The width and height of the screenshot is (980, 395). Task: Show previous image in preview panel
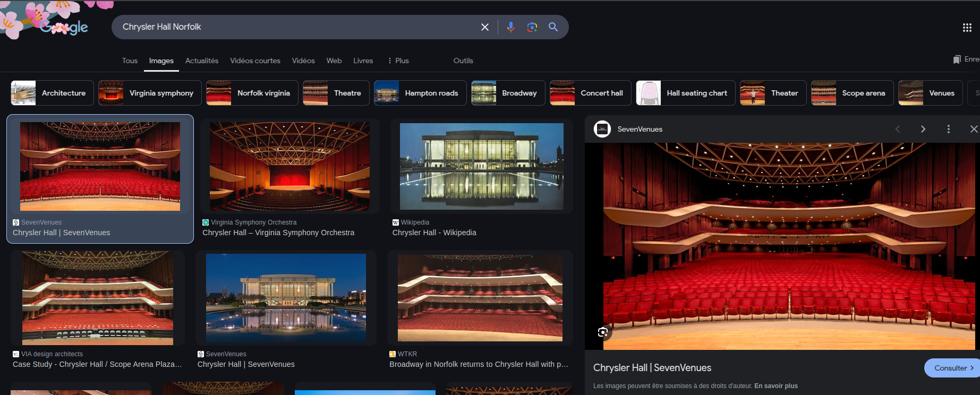tap(898, 129)
